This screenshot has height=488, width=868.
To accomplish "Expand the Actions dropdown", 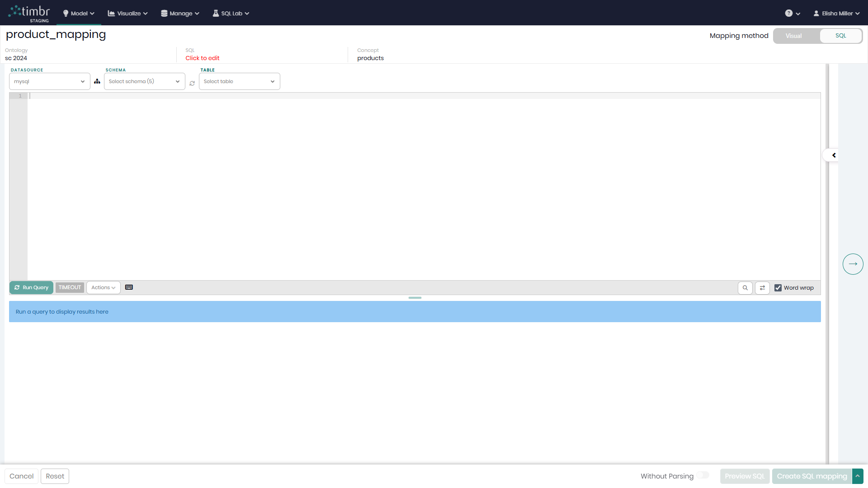I will click(x=103, y=287).
